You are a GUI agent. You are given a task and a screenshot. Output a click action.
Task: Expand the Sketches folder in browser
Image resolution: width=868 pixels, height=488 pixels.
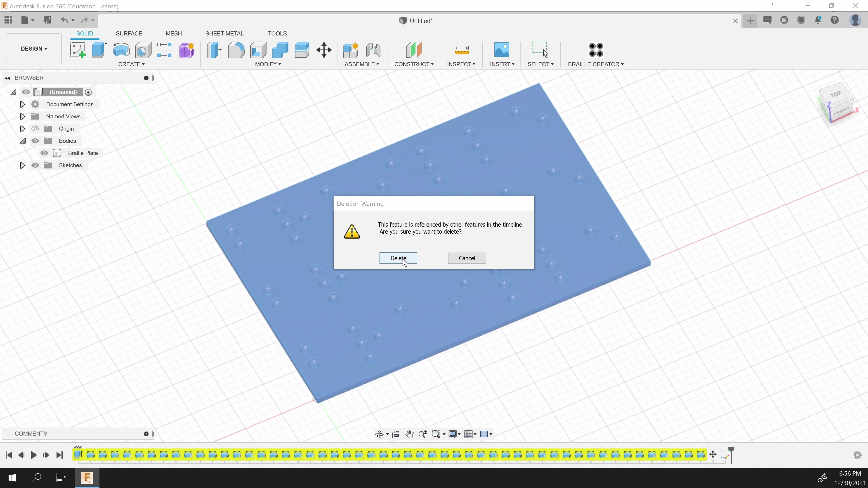pyautogui.click(x=22, y=165)
